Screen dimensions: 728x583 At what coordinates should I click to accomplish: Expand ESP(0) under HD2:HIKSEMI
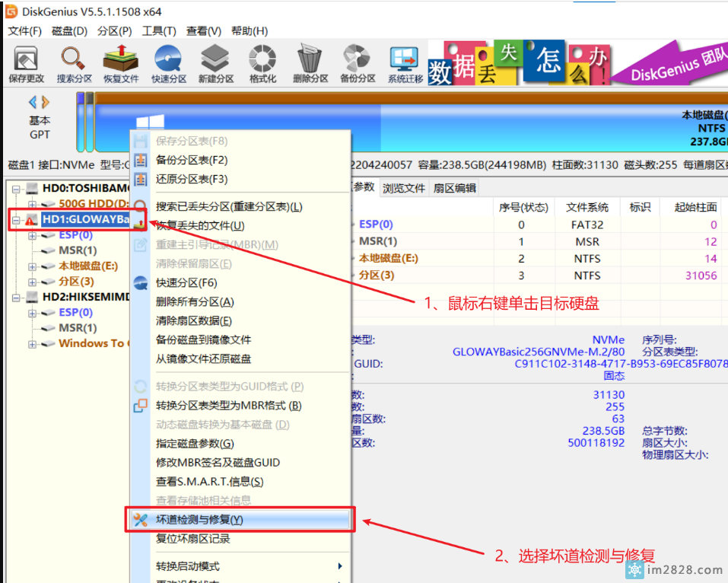(x=32, y=313)
